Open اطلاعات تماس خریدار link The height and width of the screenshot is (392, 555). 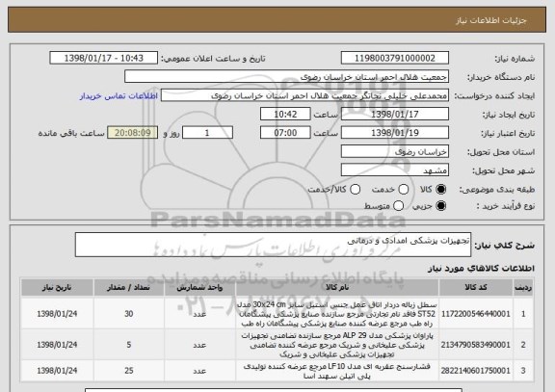pyautogui.click(x=119, y=96)
